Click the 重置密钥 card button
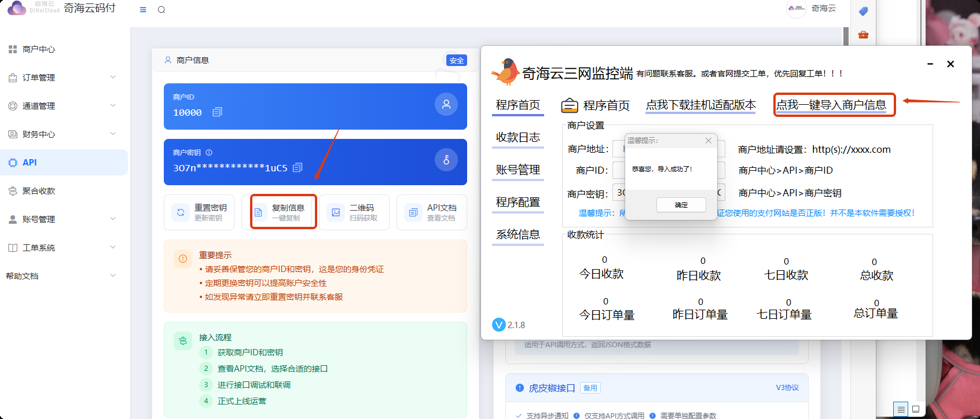This screenshot has height=419, width=980. 199,212
